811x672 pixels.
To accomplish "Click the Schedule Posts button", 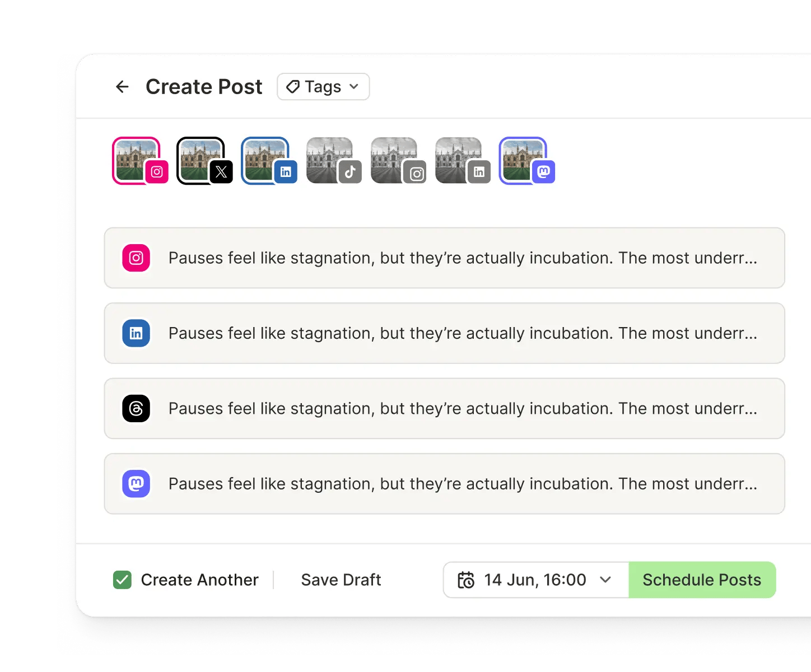I will pyautogui.click(x=702, y=580).
